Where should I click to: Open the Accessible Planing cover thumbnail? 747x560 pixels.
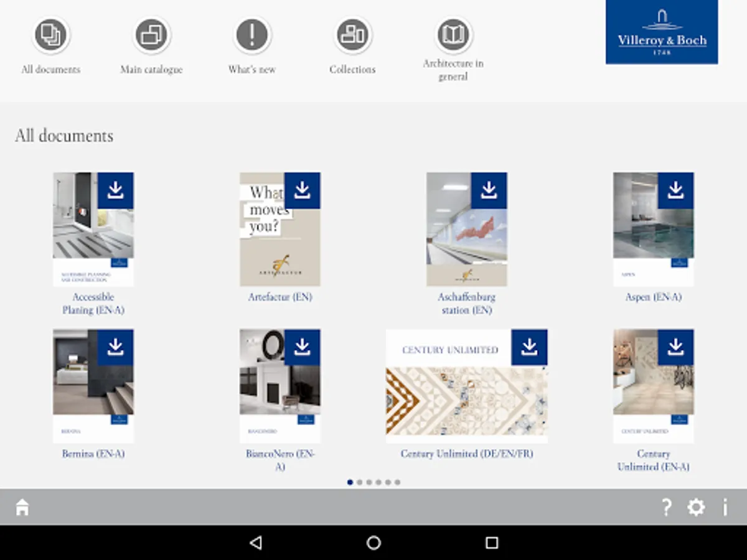[x=93, y=229]
